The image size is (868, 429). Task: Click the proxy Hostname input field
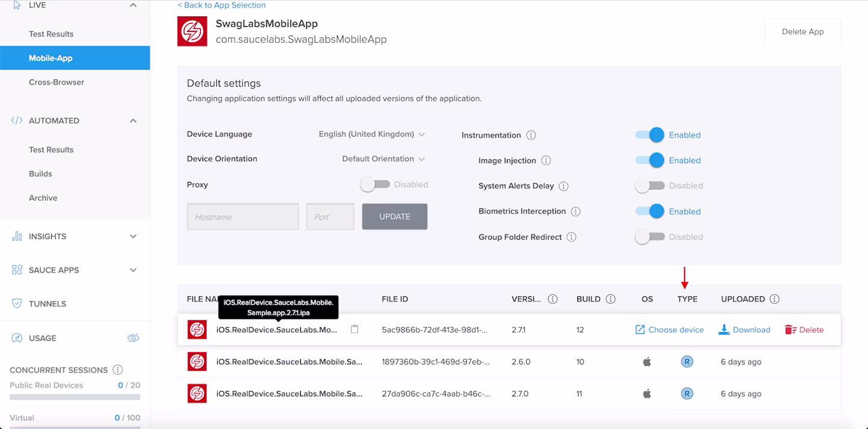243,217
